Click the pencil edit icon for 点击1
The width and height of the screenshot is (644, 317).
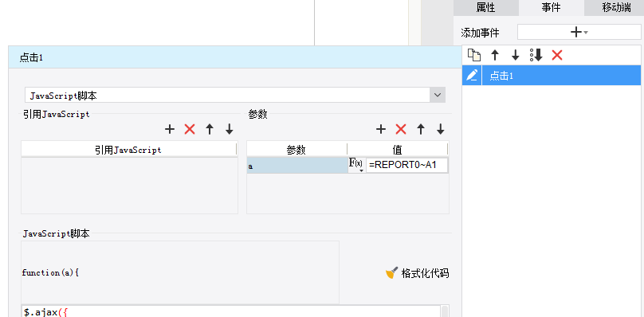[x=473, y=75]
